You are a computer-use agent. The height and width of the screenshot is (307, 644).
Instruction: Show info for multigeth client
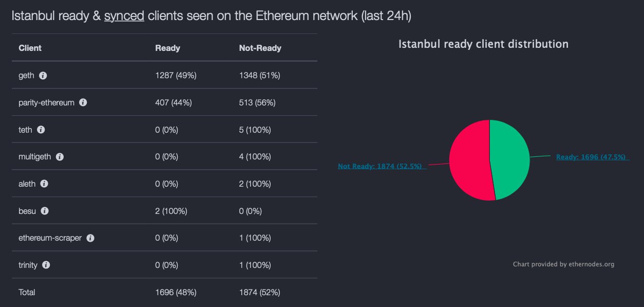pos(60,157)
